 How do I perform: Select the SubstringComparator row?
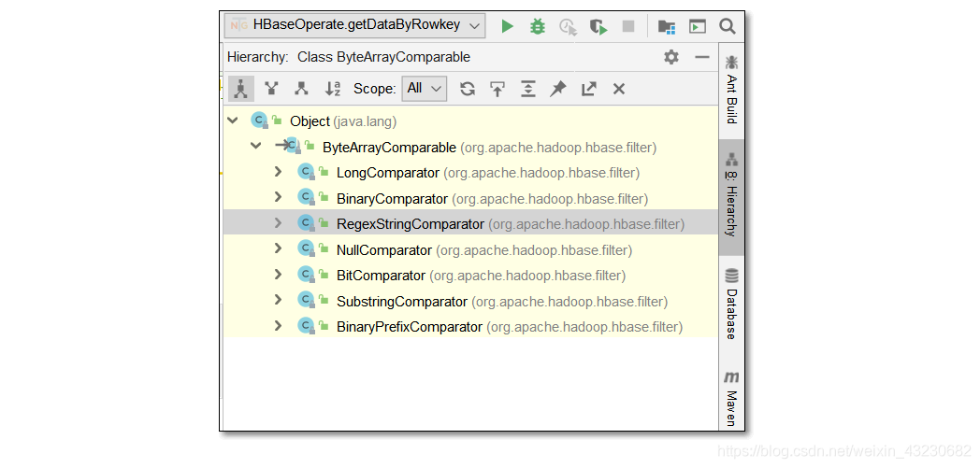(470, 302)
